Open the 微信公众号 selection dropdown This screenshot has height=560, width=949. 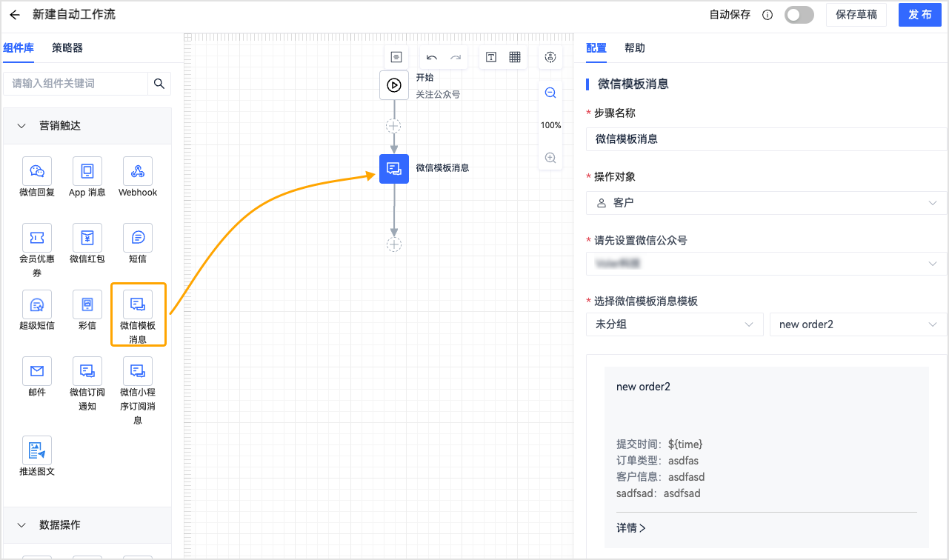[766, 263]
